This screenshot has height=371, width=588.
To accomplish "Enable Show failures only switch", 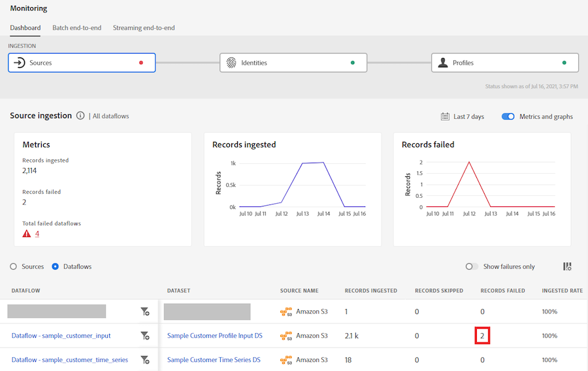I will click(x=472, y=266).
